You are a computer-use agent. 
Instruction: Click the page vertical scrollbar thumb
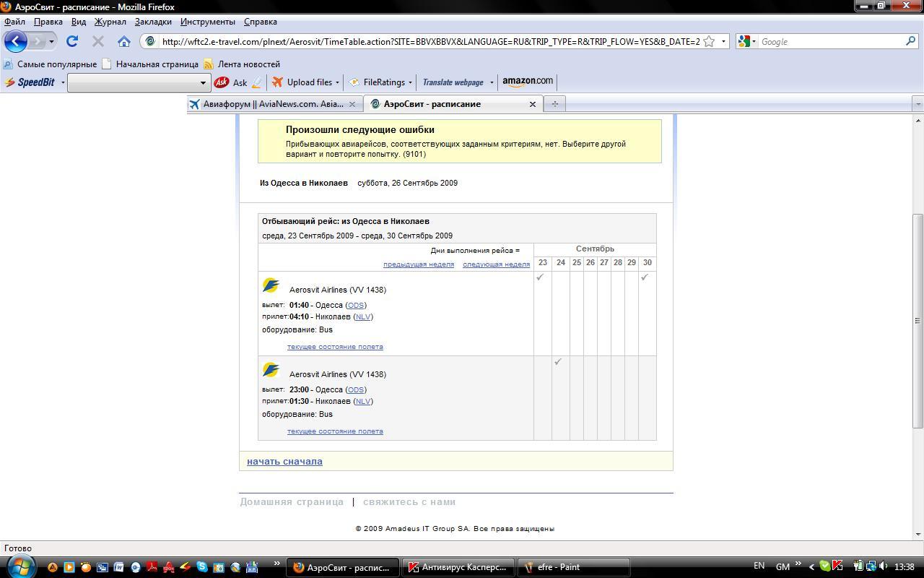tap(918, 320)
